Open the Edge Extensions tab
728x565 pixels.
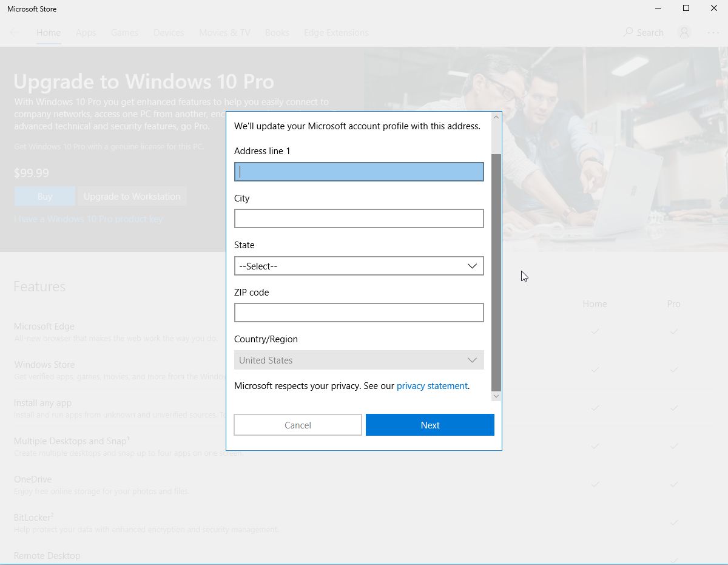click(336, 33)
